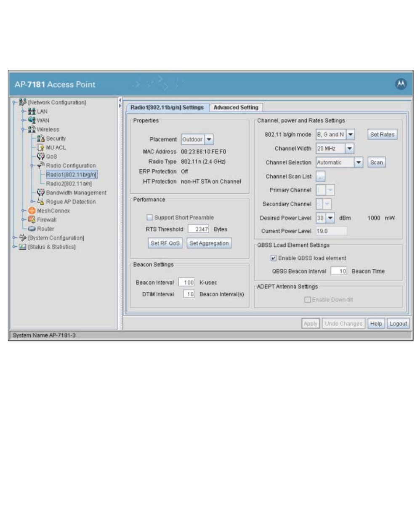
Task: Click the Firewall icon
Action: (x=32, y=220)
